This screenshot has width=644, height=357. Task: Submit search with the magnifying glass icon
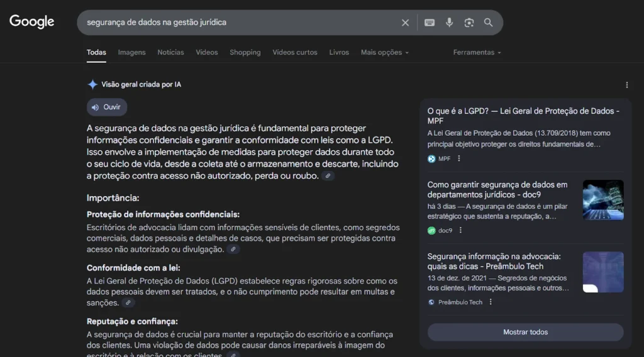[488, 23]
